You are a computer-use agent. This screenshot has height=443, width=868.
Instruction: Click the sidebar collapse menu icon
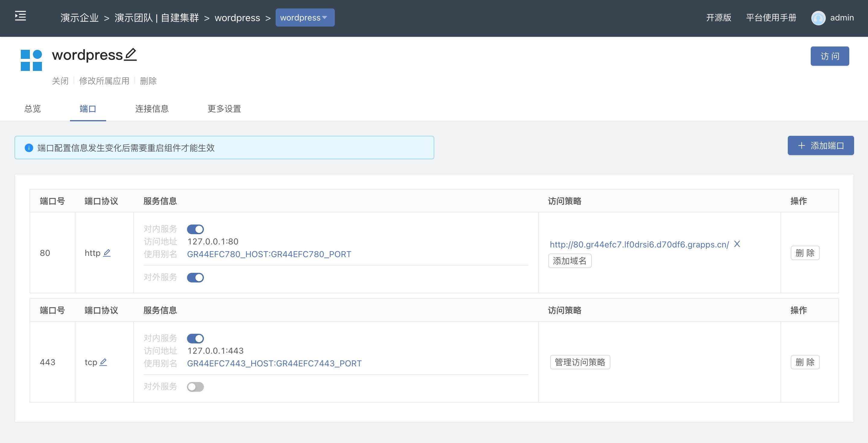tap(21, 16)
